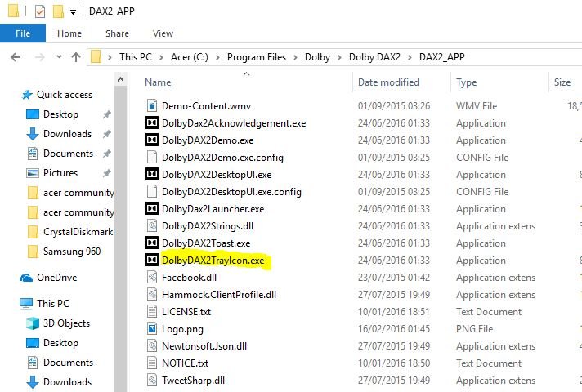Click the forward navigation arrow
This screenshot has width=582, height=392.
39,57
